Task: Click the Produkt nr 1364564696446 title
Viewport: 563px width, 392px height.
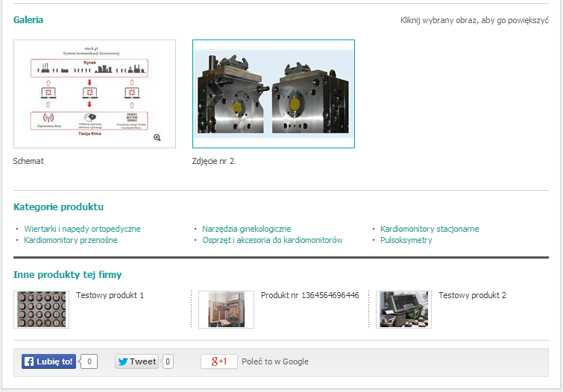Action: 309,295
